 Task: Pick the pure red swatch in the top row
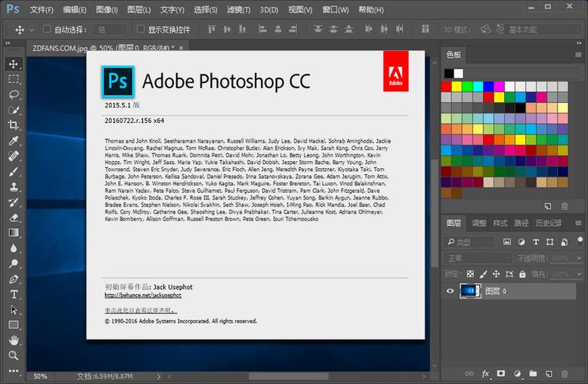446,87
